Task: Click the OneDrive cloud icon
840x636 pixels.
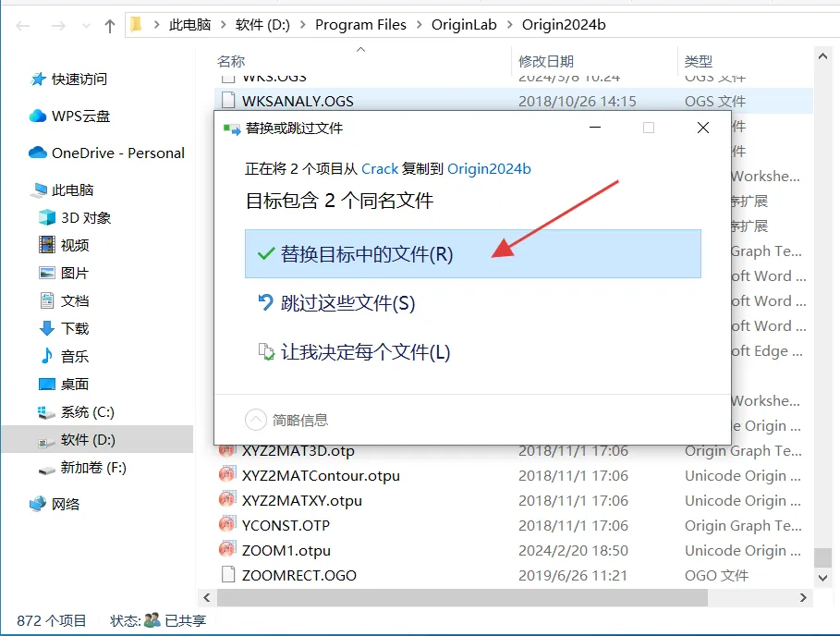Action: click(x=38, y=153)
